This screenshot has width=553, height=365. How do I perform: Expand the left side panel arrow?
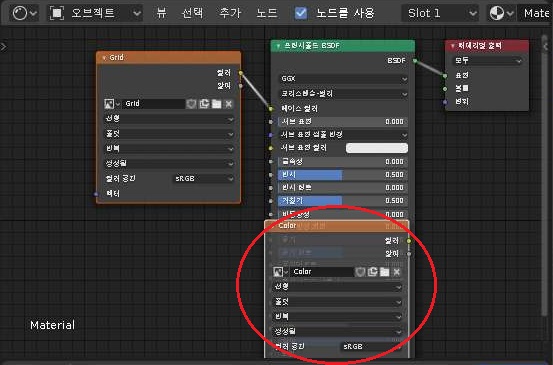(x=3, y=46)
